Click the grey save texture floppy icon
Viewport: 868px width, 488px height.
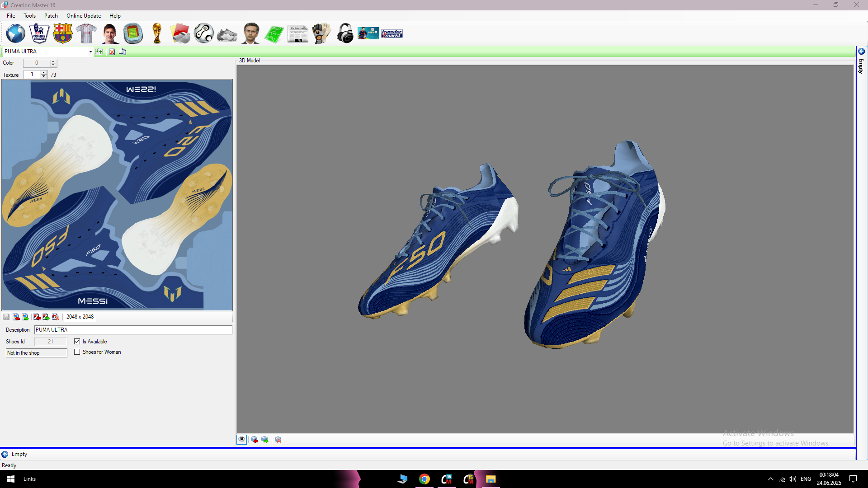tap(6, 317)
